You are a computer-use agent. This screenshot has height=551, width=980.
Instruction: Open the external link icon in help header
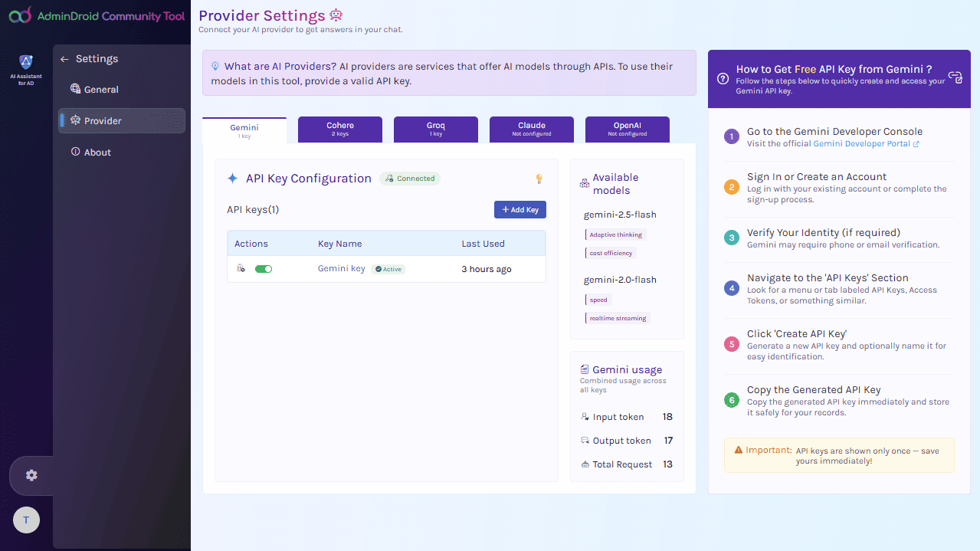point(955,76)
